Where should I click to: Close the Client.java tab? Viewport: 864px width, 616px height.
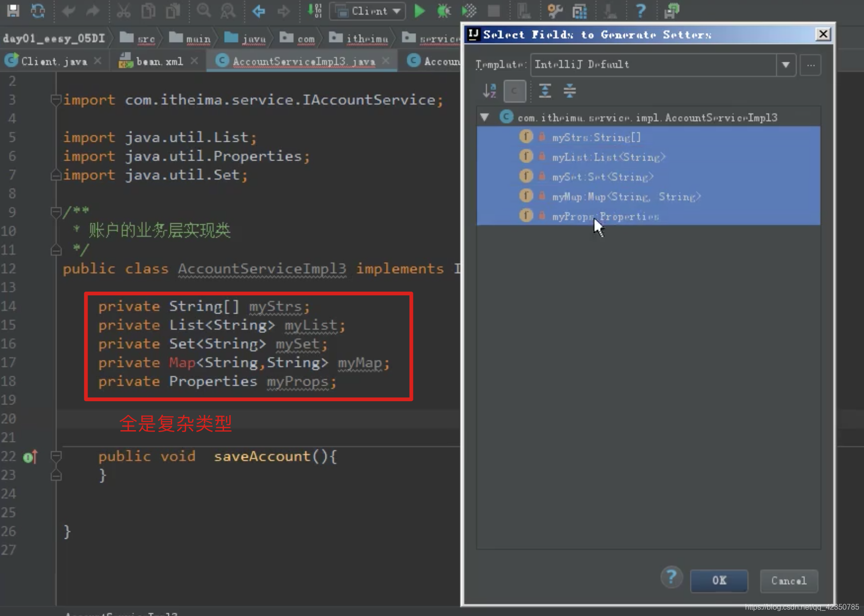pos(98,61)
